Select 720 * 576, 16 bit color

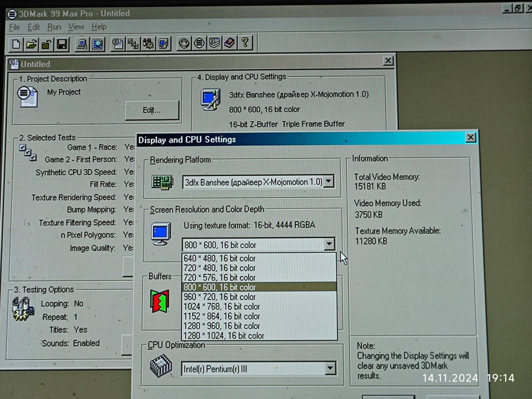pyautogui.click(x=259, y=277)
